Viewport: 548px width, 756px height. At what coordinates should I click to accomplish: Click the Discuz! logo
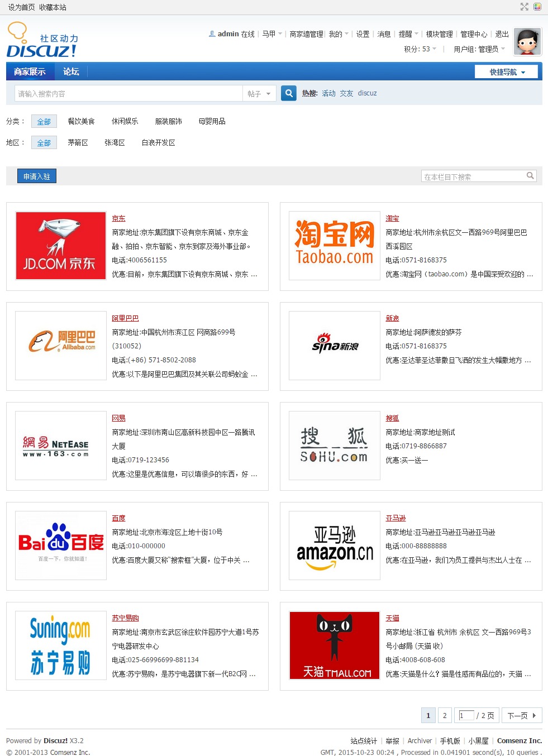tap(42, 40)
